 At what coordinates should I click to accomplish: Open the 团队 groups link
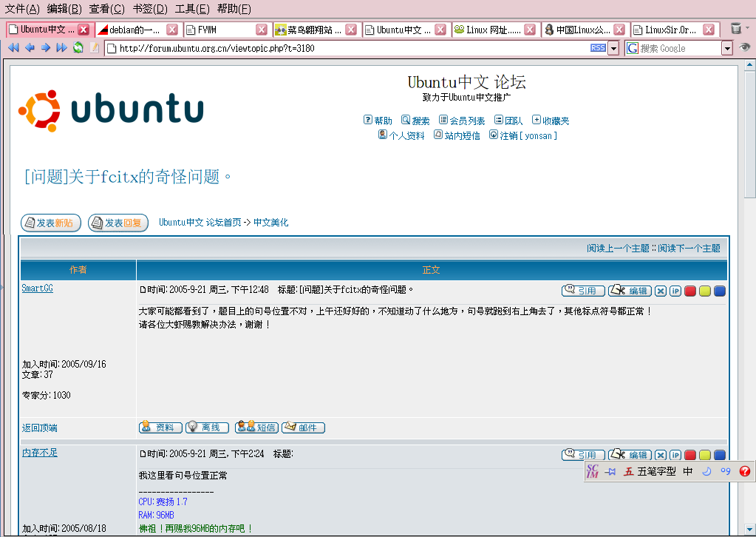pos(508,121)
